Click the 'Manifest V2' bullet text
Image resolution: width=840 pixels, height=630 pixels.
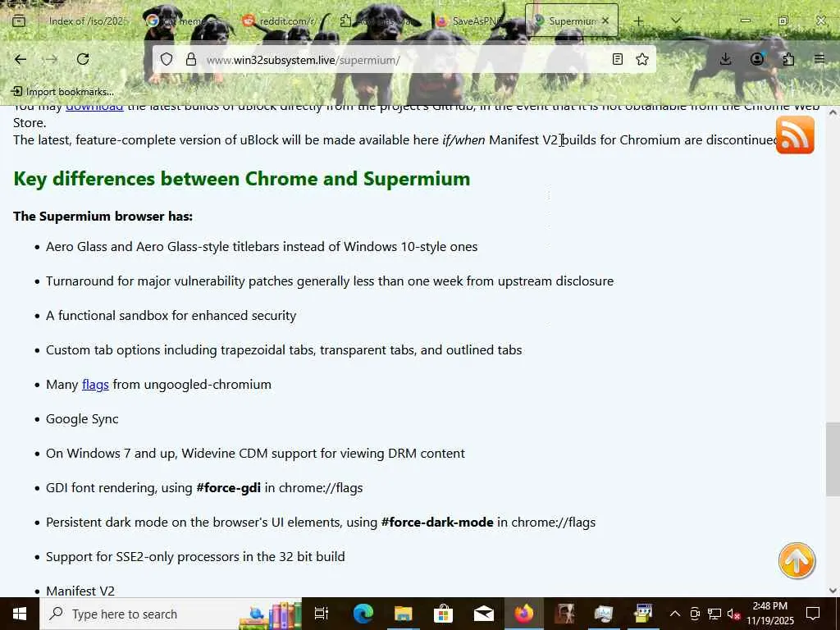coord(80,591)
